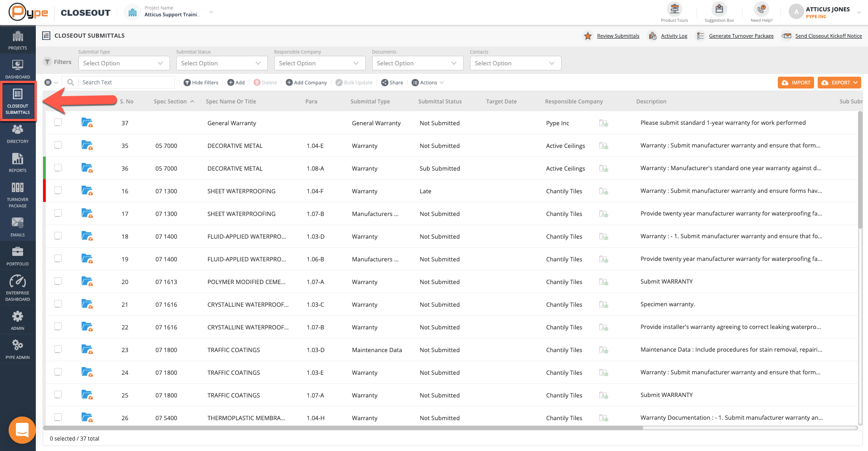Open the Contacts filter dropdown
Screen dimensions: 868x451
515,63
